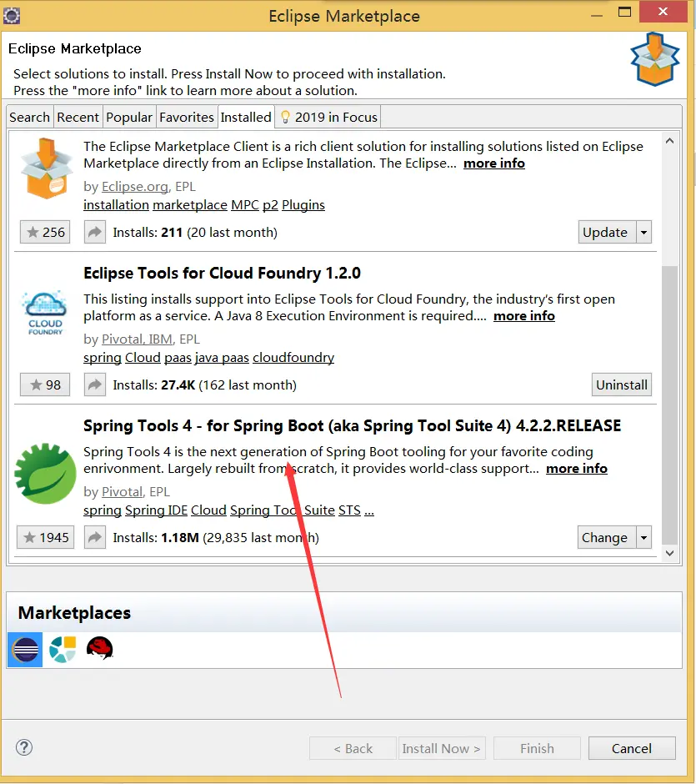
Task: Open more info for Cloud Foundry tools
Action: (x=524, y=316)
